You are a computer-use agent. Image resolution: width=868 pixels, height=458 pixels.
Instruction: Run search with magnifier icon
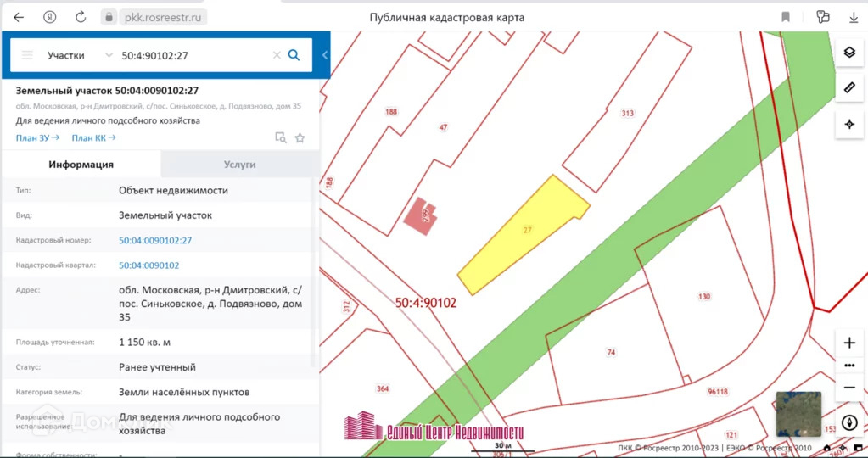tap(294, 55)
